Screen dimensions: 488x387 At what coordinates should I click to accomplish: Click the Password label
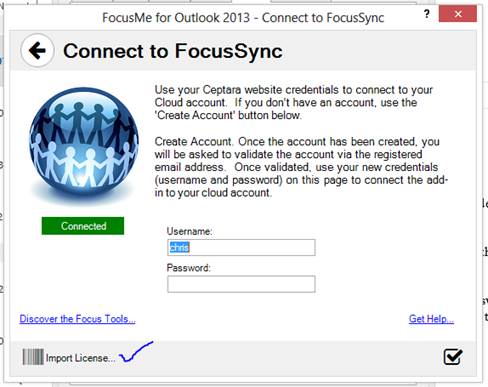[x=188, y=268]
